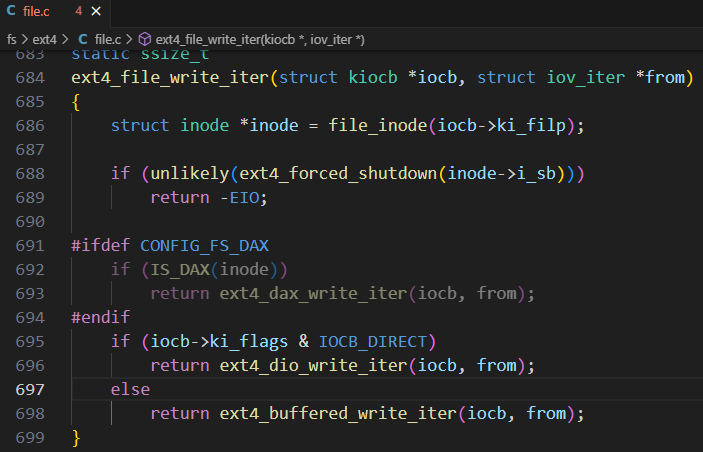Click the unlikely macro on line 688
Viewport: 703px width, 452px height.
[190, 174]
